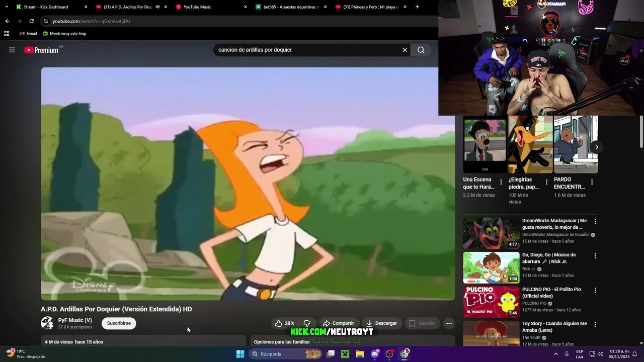Switch to 'Phineas y Ferb ; Mi playa' tab
Image resolution: width=644 pixels, height=362 pixels.
[x=371, y=7]
